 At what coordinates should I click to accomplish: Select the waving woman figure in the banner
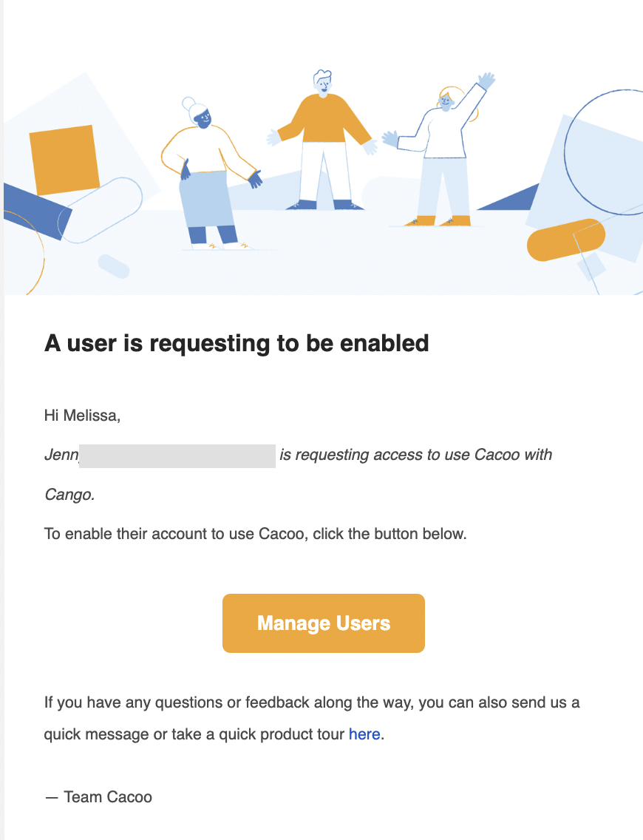pyautogui.click(x=438, y=151)
